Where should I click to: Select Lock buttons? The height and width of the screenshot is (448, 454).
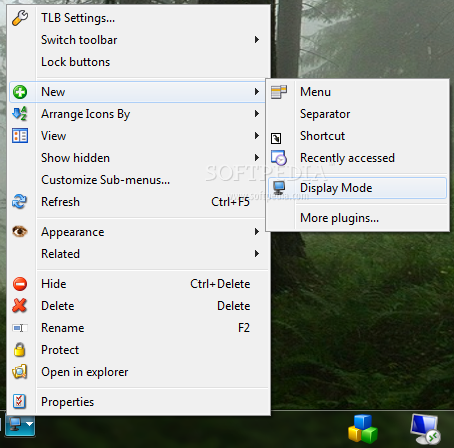coord(139,62)
